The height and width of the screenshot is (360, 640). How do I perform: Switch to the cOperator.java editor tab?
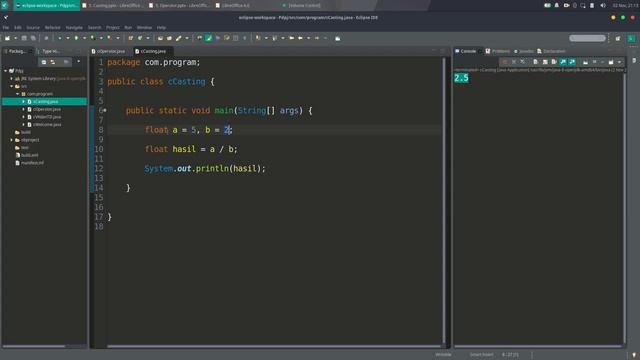(111, 51)
